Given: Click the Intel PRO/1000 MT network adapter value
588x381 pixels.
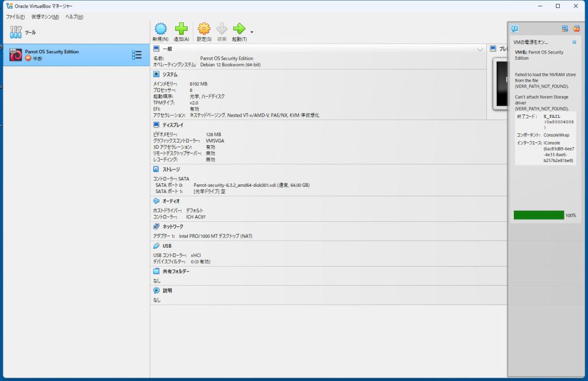Looking at the screenshot, I should (x=216, y=236).
